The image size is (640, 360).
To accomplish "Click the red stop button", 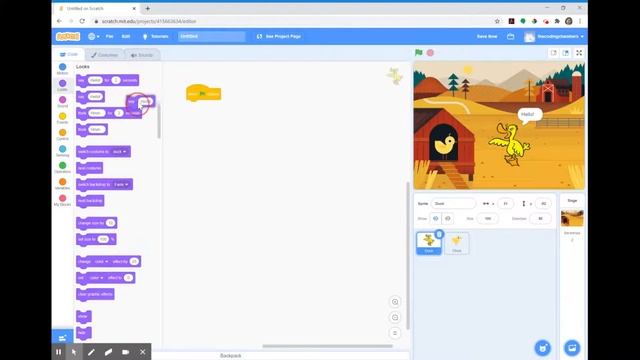I will click(x=430, y=53).
